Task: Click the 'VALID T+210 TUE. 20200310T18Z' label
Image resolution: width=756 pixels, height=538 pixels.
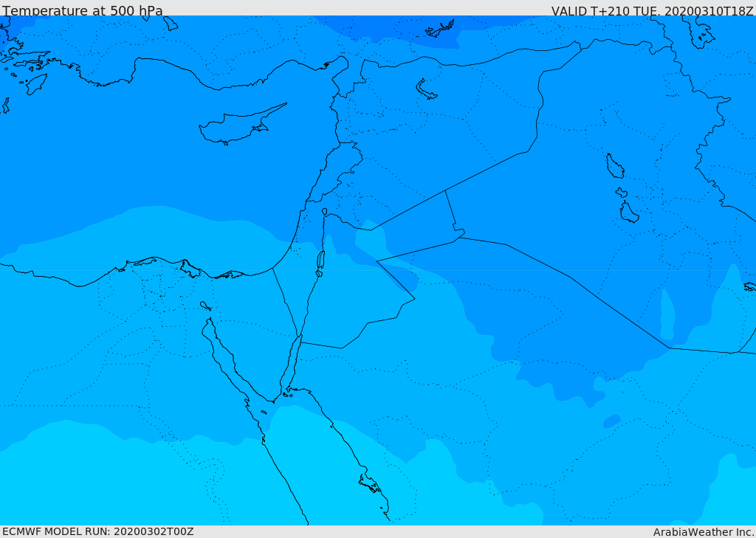Action: point(653,10)
